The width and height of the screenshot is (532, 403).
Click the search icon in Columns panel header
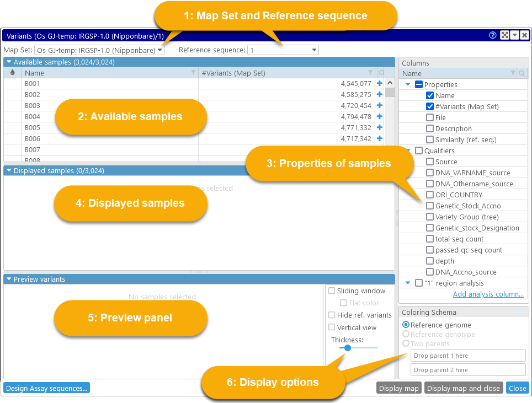[522, 73]
